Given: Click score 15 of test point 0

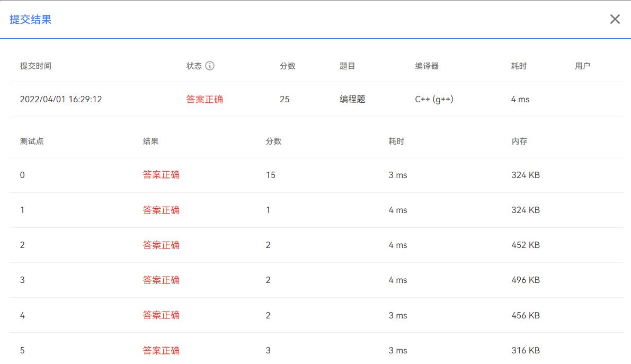Looking at the screenshot, I should pos(270,175).
